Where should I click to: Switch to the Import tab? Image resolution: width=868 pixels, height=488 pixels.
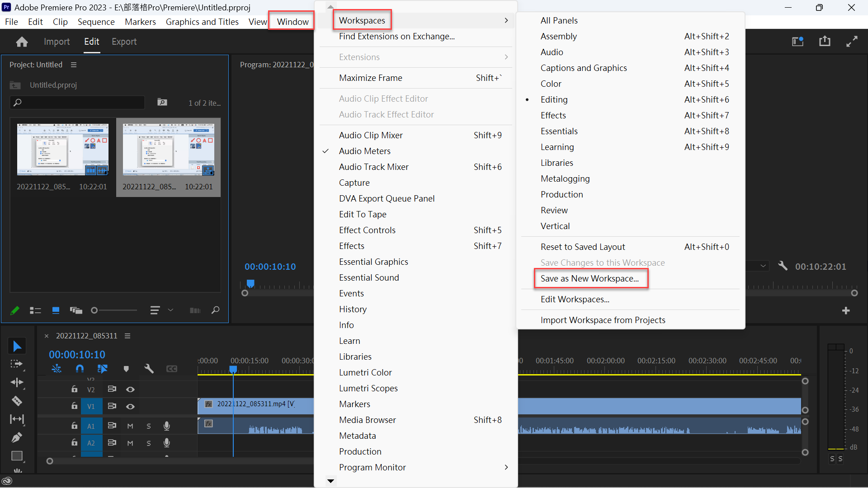pos(57,42)
